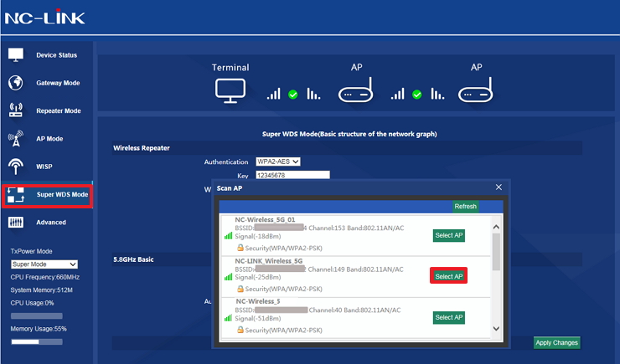
Task: Select AP for NC-LINK_Wireless_5G
Action: pyautogui.click(x=449, y=276)
